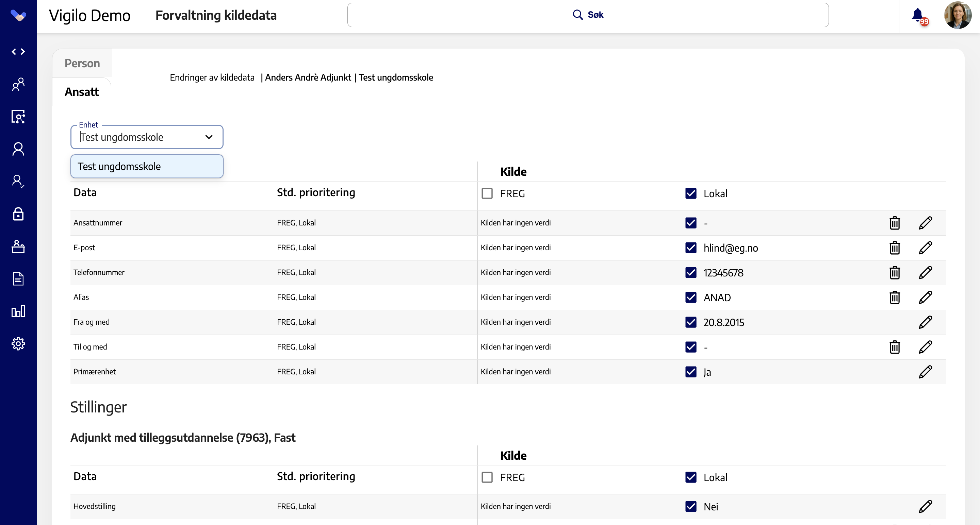Uncheck the Hovedstilling Nei checkbox
Screen dimensions: 980x525
[691, 506]
